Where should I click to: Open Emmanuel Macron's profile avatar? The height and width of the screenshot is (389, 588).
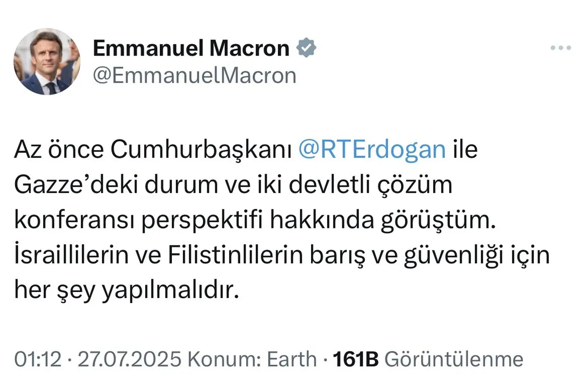[47, 61]
